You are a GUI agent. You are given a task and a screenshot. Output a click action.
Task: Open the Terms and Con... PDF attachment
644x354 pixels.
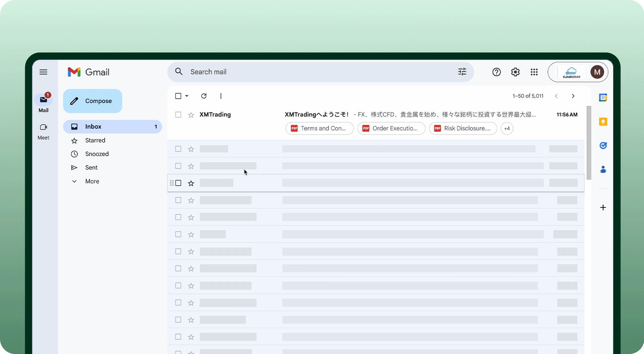pos(319,128)
